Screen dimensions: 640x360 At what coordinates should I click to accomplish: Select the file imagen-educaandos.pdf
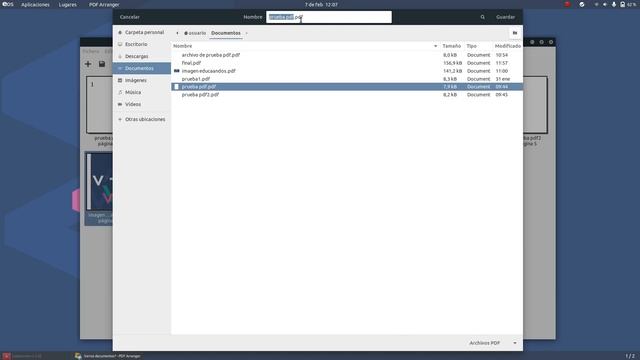pos(209,71)
